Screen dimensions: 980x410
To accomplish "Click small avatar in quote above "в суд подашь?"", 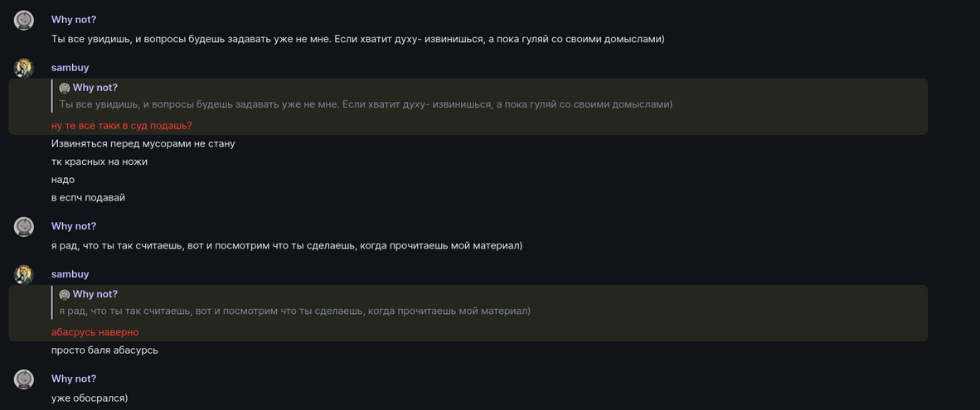I will pyautogui.click(x=65, y=88).
